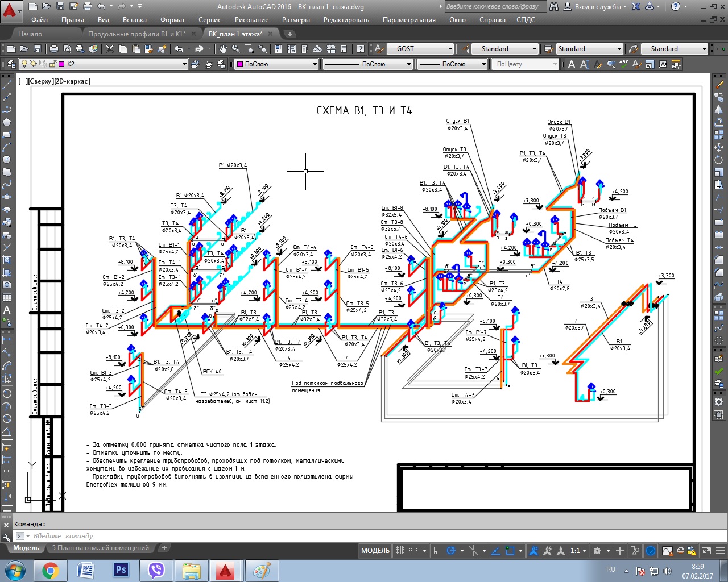Click magenta color swatch of layer K2

tap(63, 64)
